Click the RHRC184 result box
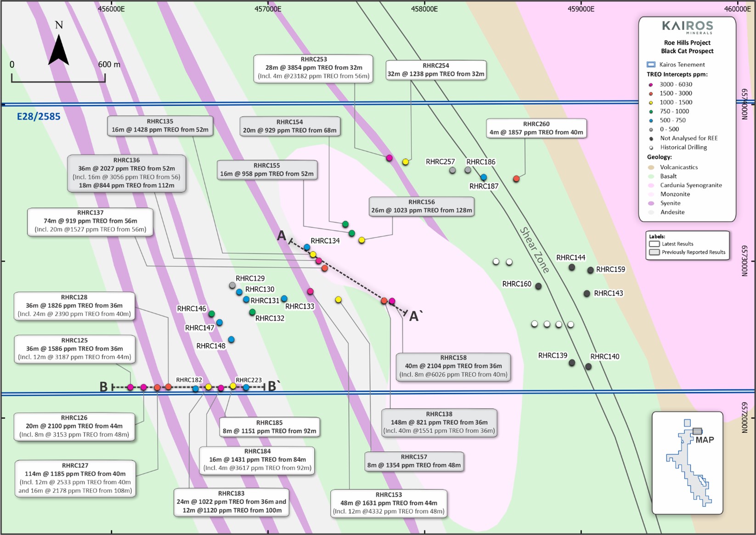Viewport: 756px width, 535px height. tap(257, 460)
